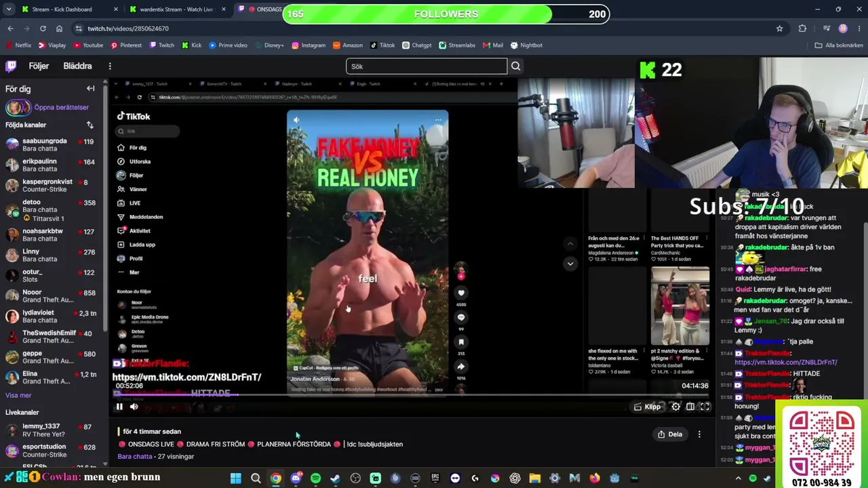Toggle theatre mode on player
Screen dimensions: 868x488
point(690,407)
